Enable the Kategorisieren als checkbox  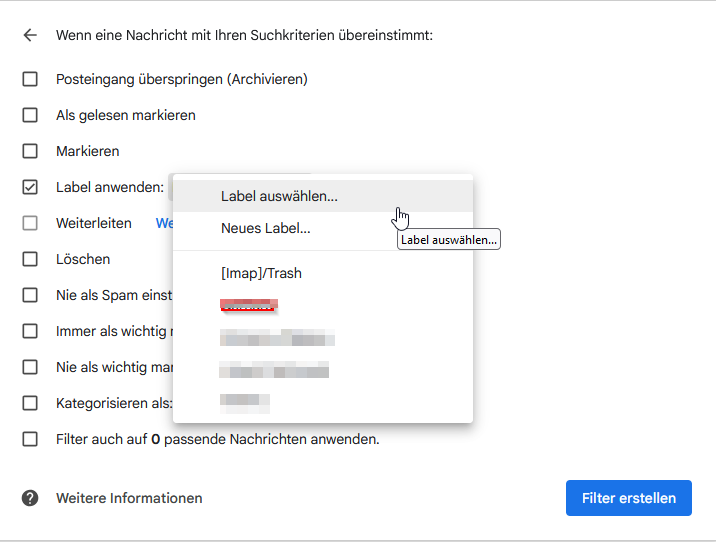point(30,403)
